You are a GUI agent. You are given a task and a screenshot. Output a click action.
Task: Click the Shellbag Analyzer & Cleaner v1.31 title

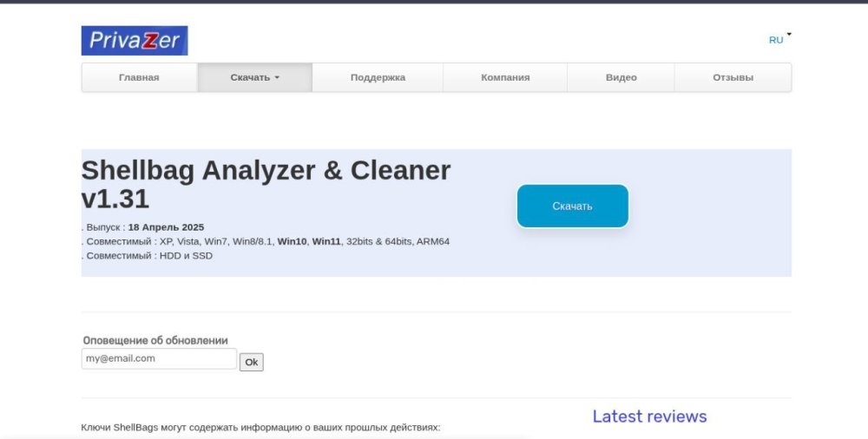(266, 184)
